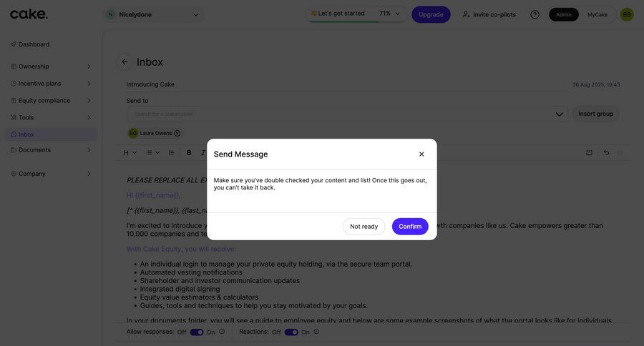644x346 pixels.
Task: Click the undo arrow in editor toolbar
Action: click(606, 152)
